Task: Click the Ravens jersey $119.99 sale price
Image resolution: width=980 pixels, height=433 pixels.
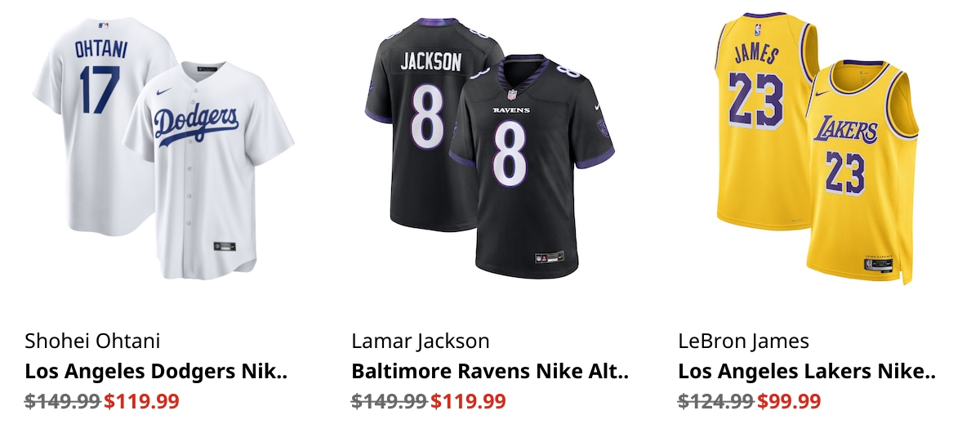Action: point(468,401)
